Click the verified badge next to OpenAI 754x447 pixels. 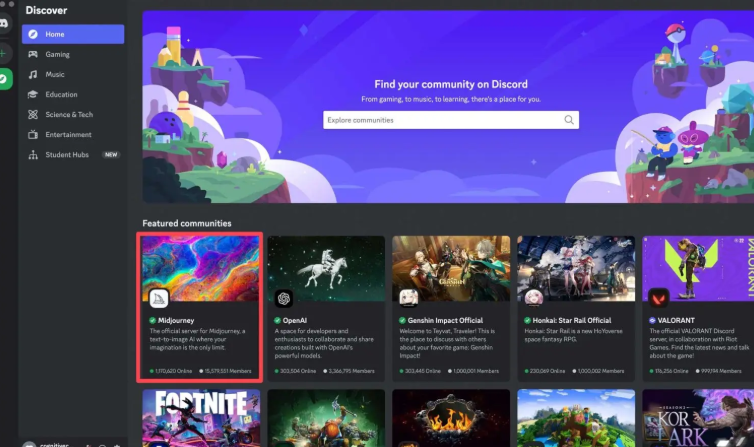tap(277, 321)
